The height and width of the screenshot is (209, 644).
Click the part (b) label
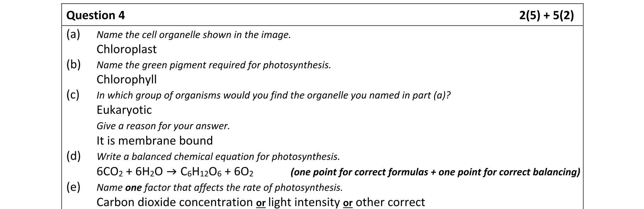point(73,64)
